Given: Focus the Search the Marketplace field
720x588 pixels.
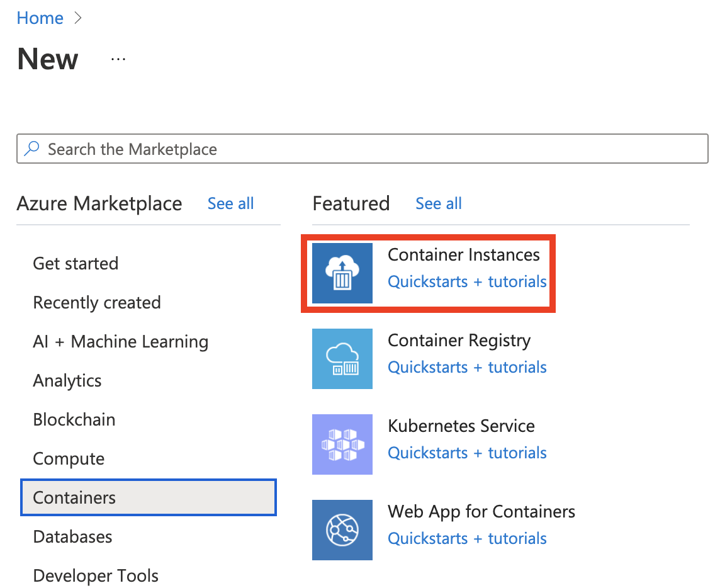Looking at the screenshot, I should (x=363, y=149).
